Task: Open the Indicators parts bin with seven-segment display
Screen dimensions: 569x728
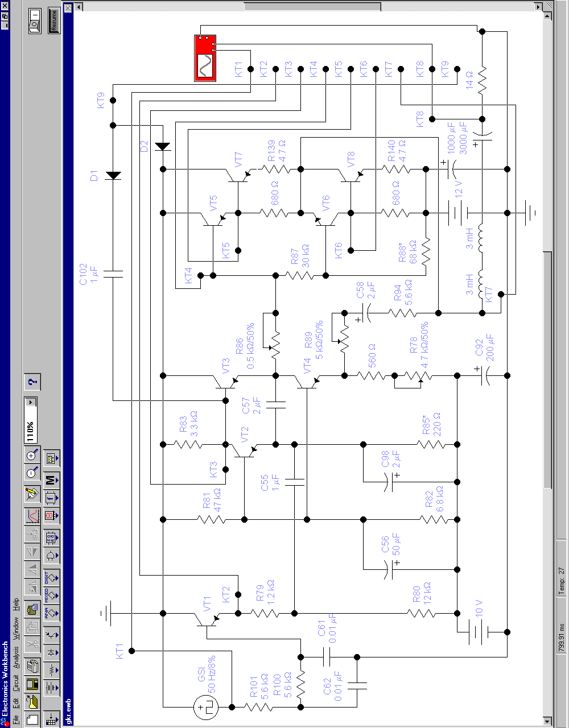Action: point(52,516)
